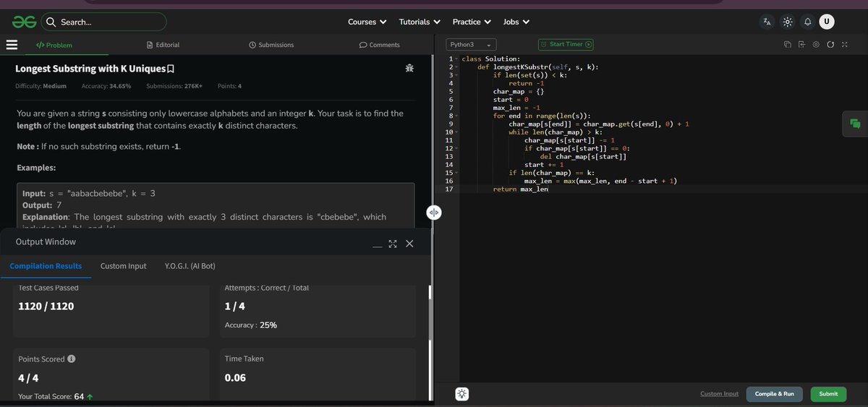Image resolution: width=868 pixels, height=407 pixels.
Task: Expand the Practice dropdown menu
Action: pos(472,22)
